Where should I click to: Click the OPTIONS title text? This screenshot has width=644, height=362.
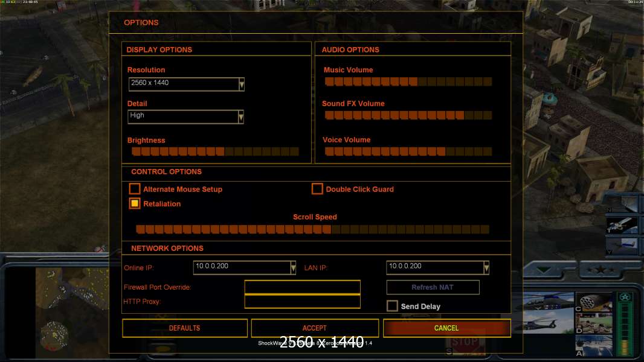coord(141,22)
